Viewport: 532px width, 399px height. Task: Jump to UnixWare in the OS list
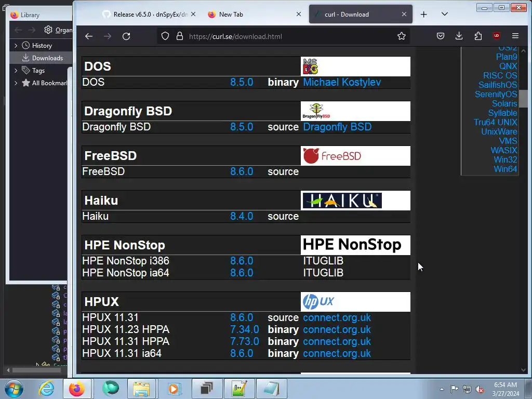pos(499,131)
